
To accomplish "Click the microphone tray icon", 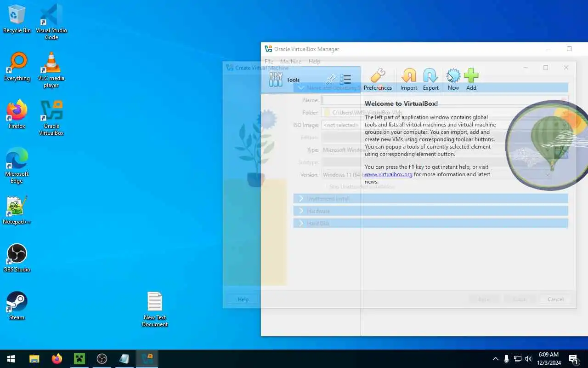I will [x=506, y=359].
